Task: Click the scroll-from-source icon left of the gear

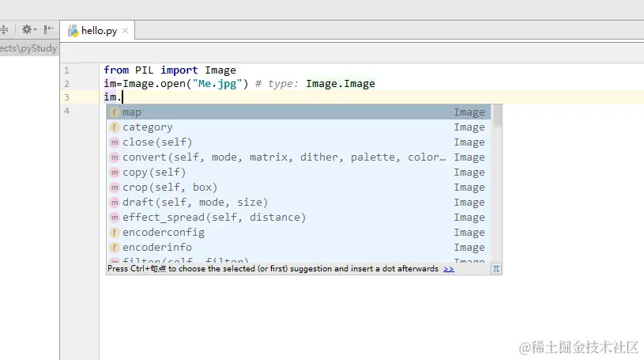Action: 4,29
